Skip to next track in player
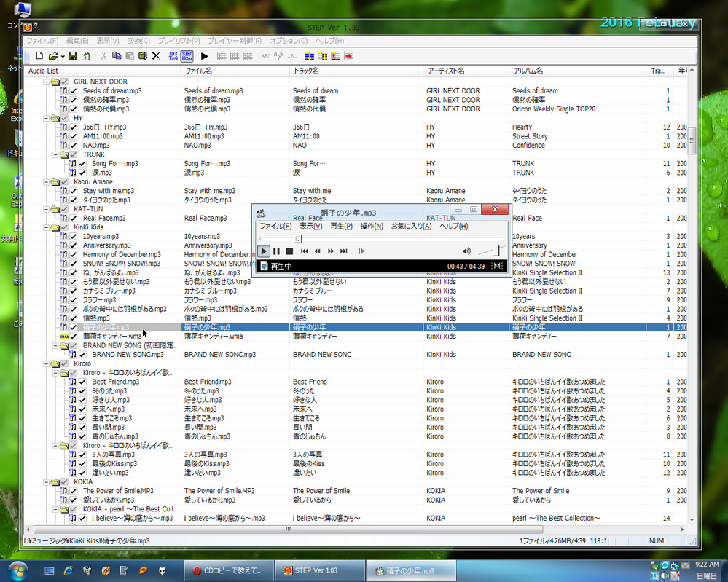This screenshot has width=728, height=582. point(343,251)
